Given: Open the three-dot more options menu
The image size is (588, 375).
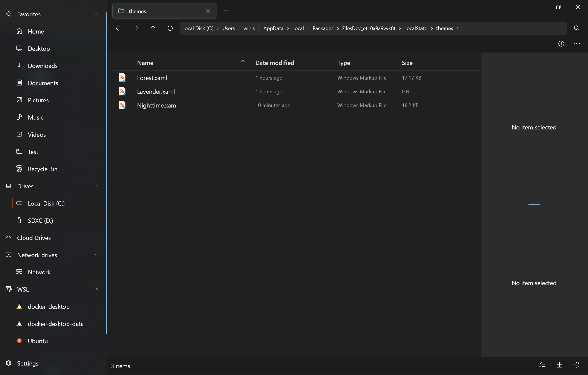Looking at the screenshot, I should (577, 44).
